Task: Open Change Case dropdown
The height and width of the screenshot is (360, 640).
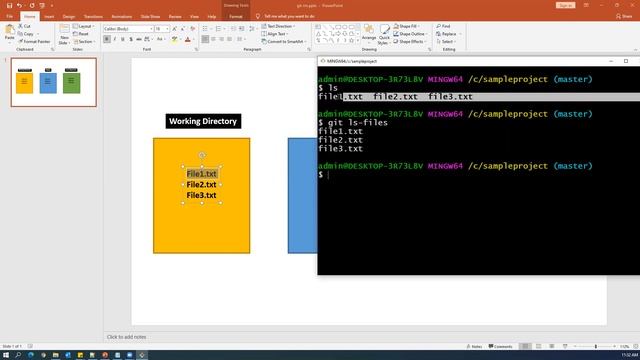Action: tap(161, 39)
